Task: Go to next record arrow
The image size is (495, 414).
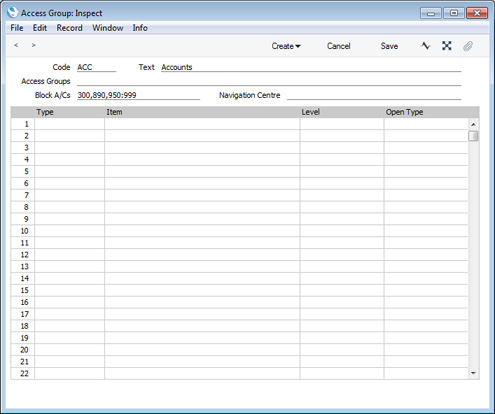Action: (x=33, y=45)
